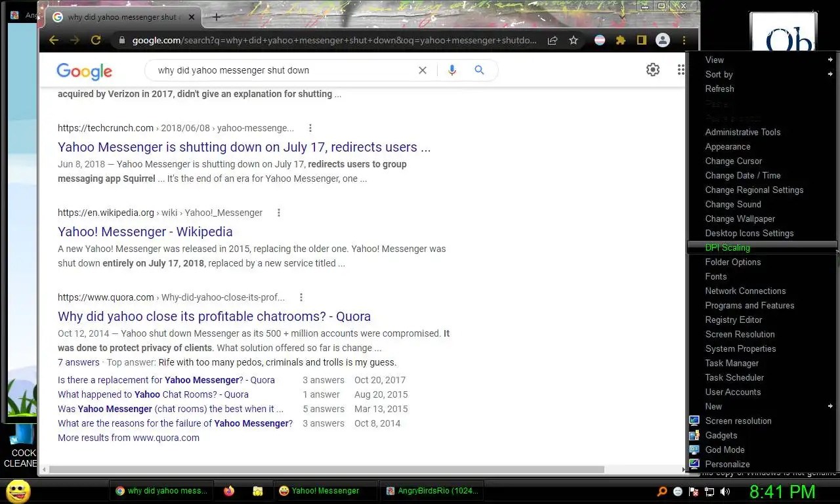Start a voice search with the microphone

click(451, 70)
